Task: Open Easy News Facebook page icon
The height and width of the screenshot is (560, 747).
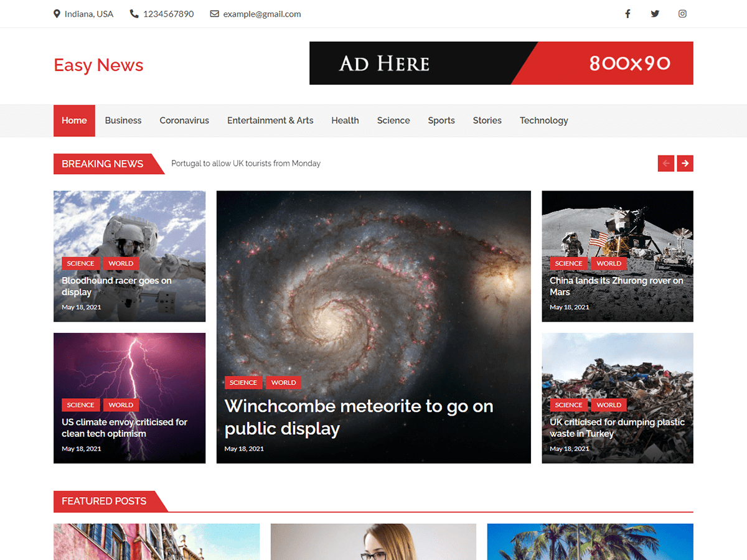Action: [x=627, y=13]
